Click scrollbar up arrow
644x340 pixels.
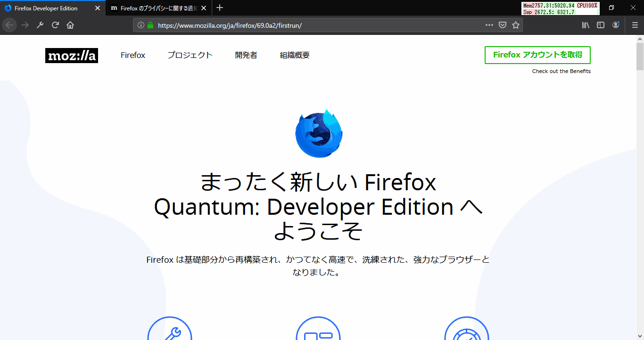coord(640,39)
